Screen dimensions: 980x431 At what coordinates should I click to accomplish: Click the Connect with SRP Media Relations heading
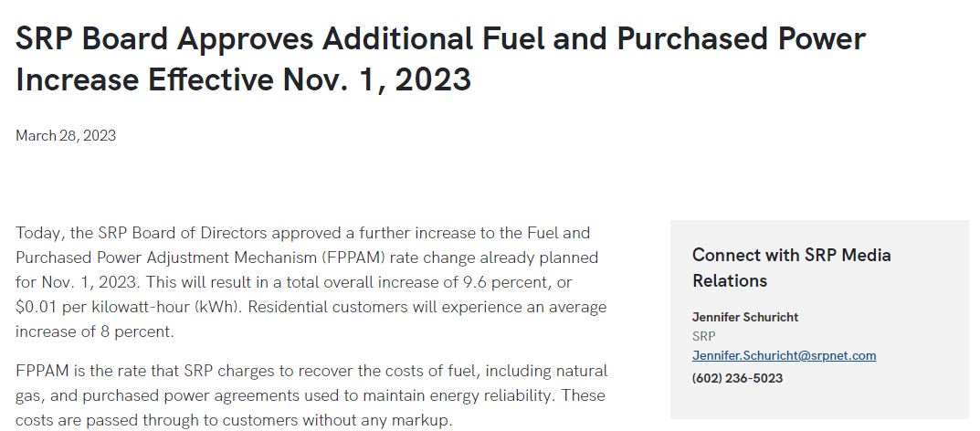pos(792,268)
